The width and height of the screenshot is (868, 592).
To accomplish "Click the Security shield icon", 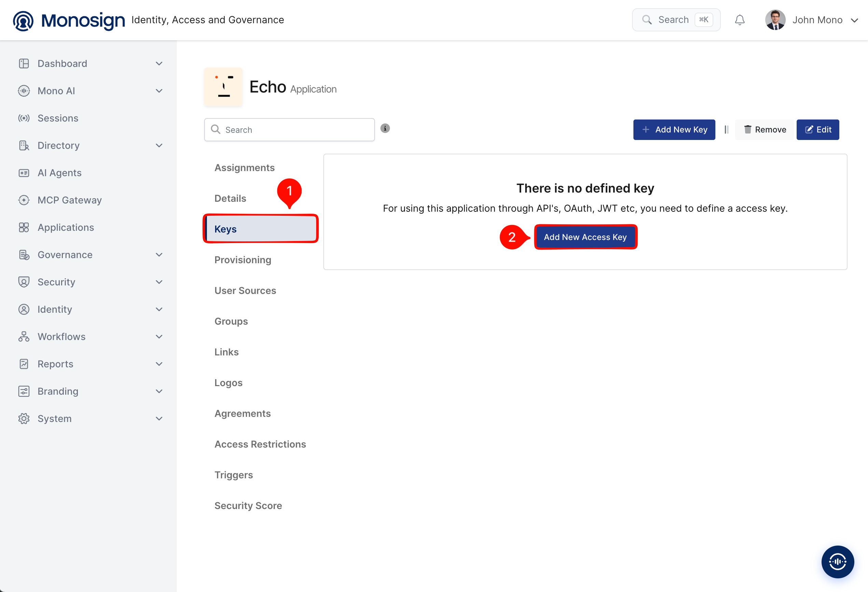I will point(24,282).
